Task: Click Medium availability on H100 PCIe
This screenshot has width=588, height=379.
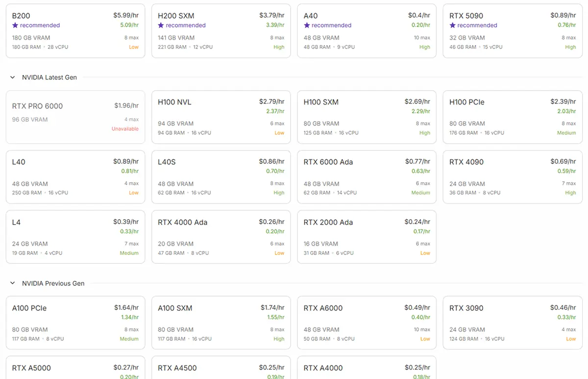Action: point(566,133)
